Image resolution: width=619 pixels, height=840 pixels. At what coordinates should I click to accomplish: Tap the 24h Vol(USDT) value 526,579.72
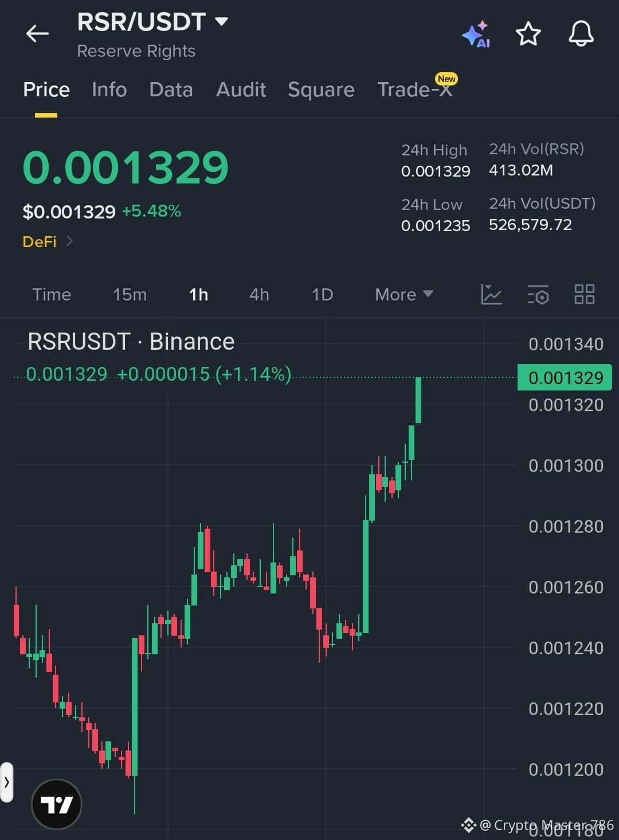coord(530,224)
